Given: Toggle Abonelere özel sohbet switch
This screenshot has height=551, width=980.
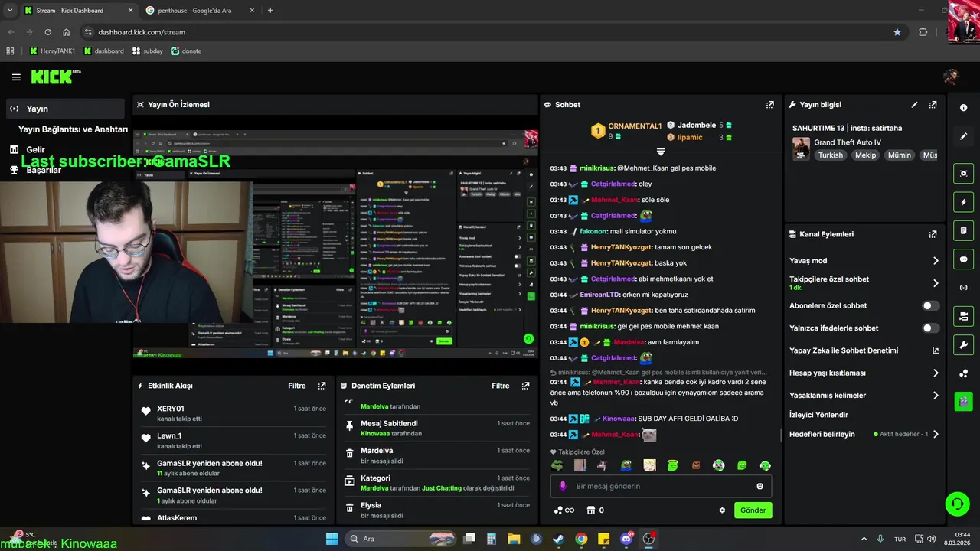Looking at the screenshot, I should coord(930,305).
